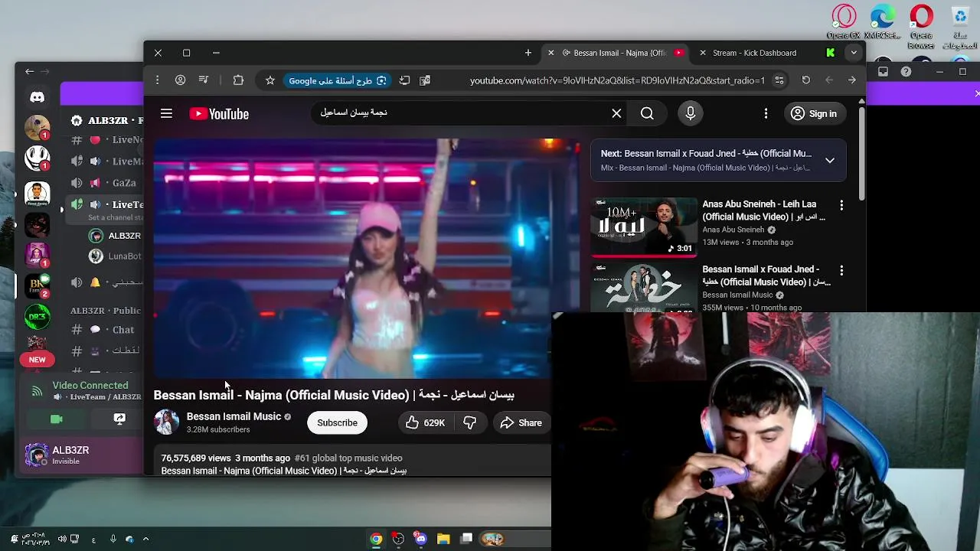Like the Najma video
980x551 pixels.
(426, 422)
